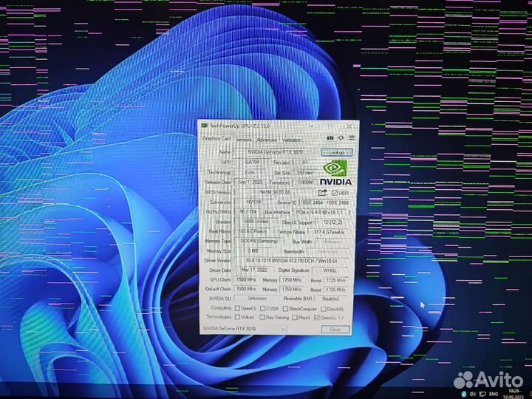
Task: Toggle the Vulkan checkbox
Action: pos(237,317)
